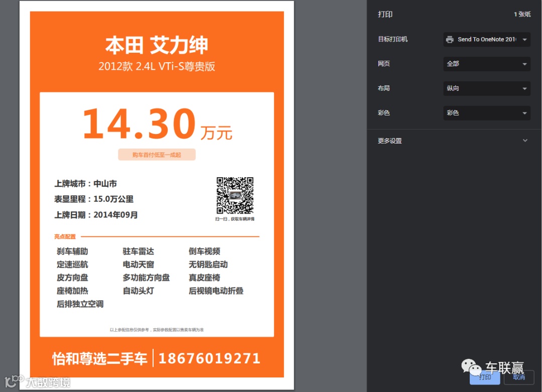Click the printer icon beside Send To OneNote
Image resolution: width=542 pixels, height=392 pixels.
tap(450, 40)
